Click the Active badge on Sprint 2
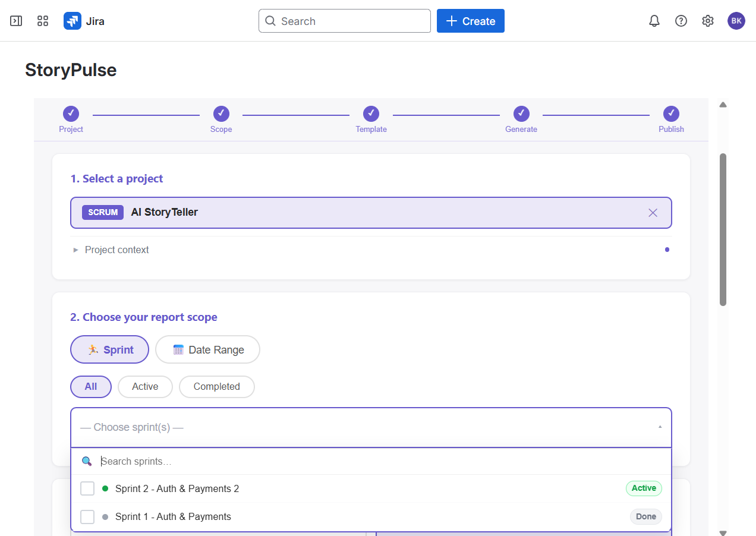The image size is (756, 536). (x=644, y=488)
